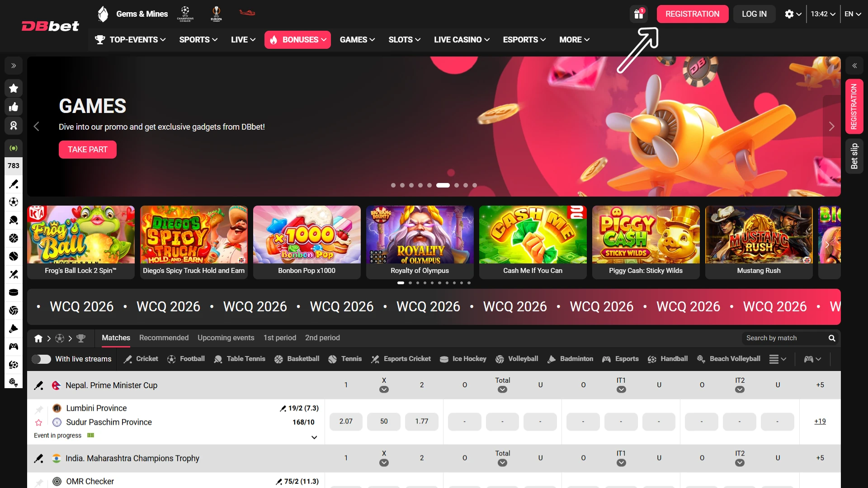Image resolution: width=868 pixels, height=488 pixels.
Task: Click TAKE PART on Games banner
Action: tap(88, 150)
